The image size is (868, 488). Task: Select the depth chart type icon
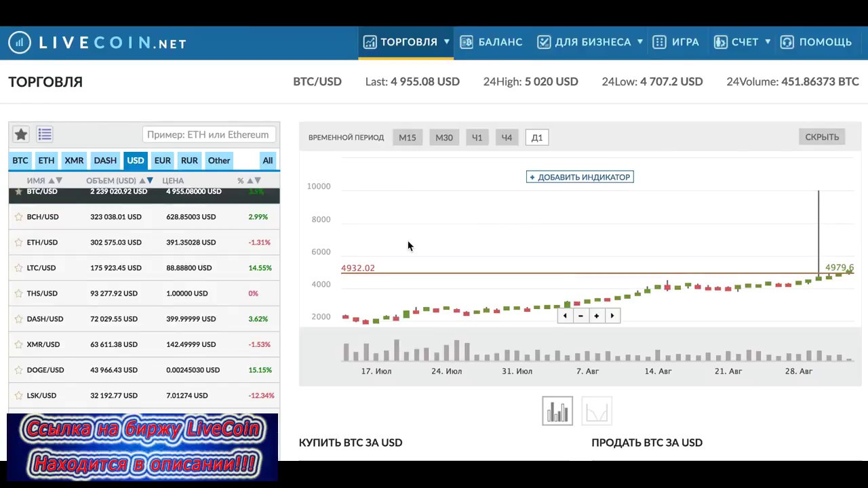tap(597, 411)
